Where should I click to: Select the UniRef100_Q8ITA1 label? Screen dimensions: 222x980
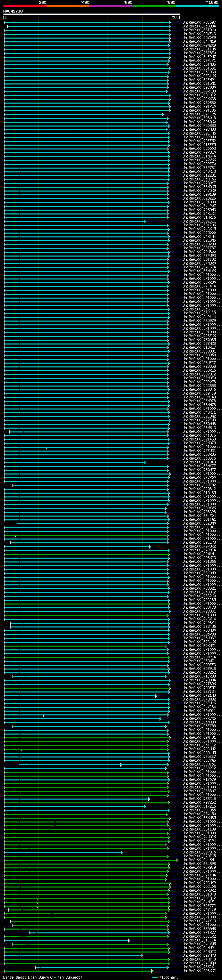click(x=199, y=520)
